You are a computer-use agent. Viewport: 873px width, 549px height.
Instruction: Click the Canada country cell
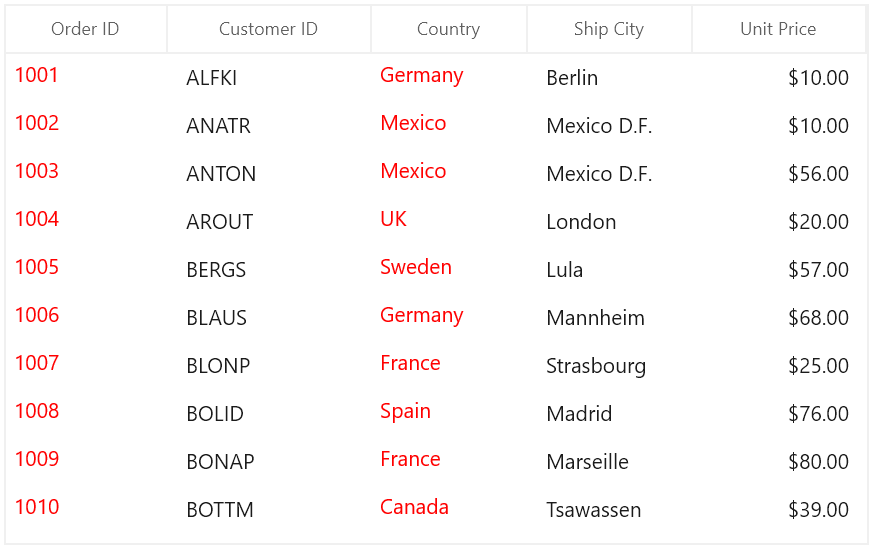pos(449,509)
